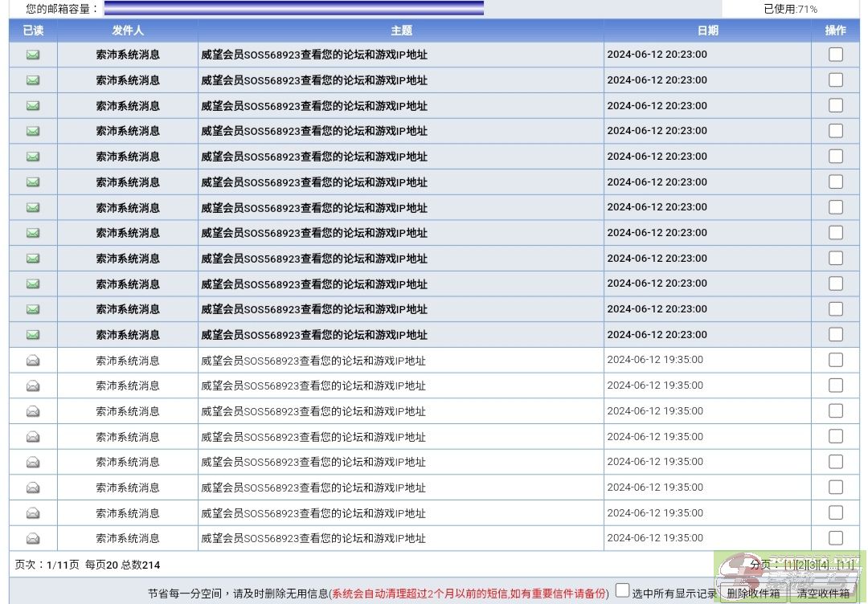Image resolution: width=868 pixels, height=604 pixels.
Task: Click the last green unread envelope icon
Action: coord(33,335)
